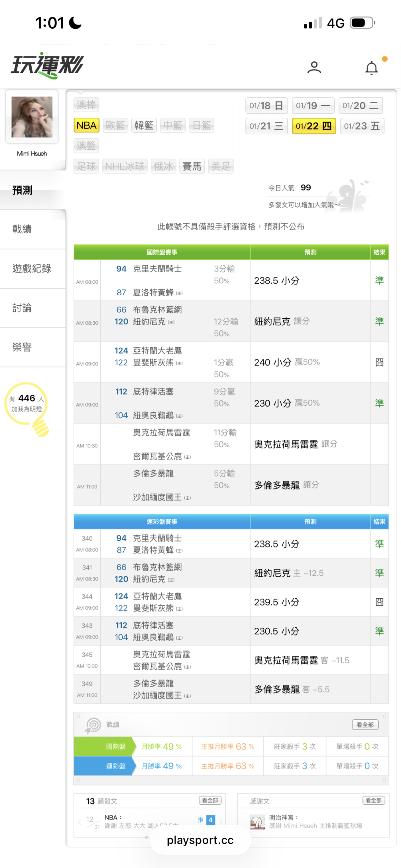
Task: Choose date 01/21 三
Action: coord(267,126)
